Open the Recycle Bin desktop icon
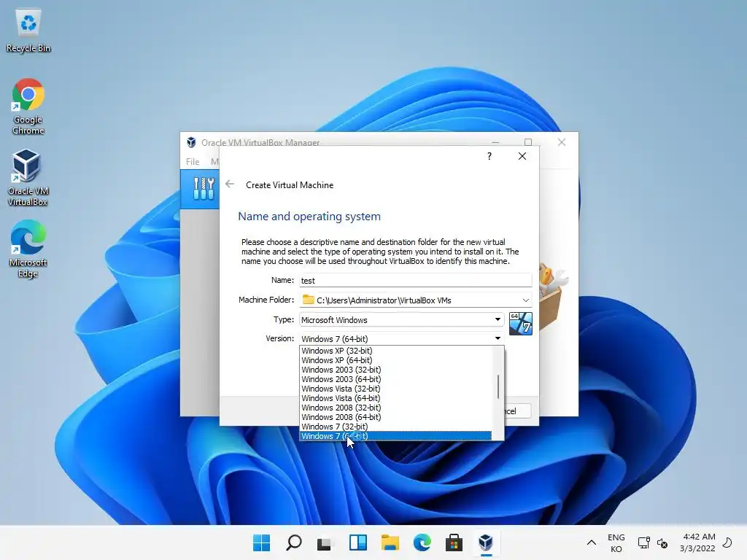 pyautogui.click(x=28, y=31)
